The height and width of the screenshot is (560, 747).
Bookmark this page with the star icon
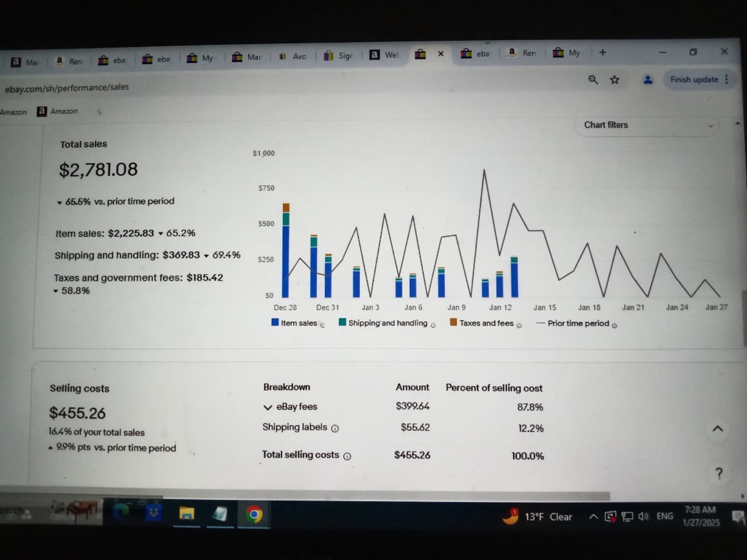614,80
